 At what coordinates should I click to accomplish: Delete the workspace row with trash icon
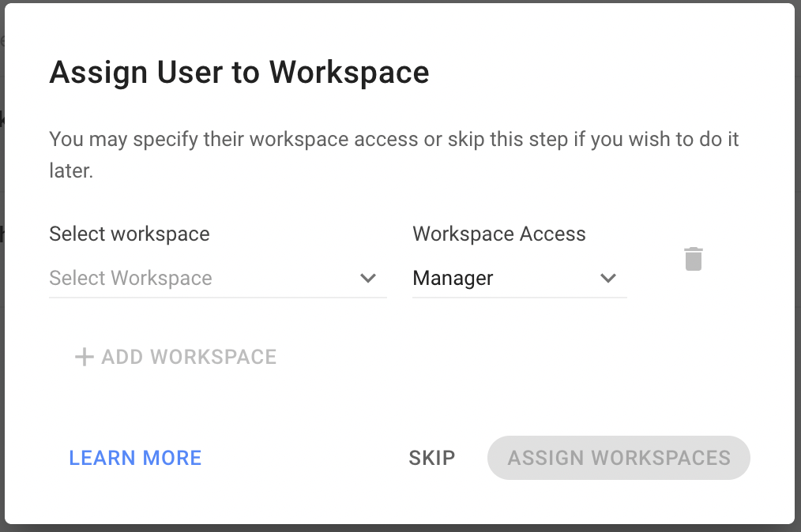pyautogui.click(x=693, y=259)
